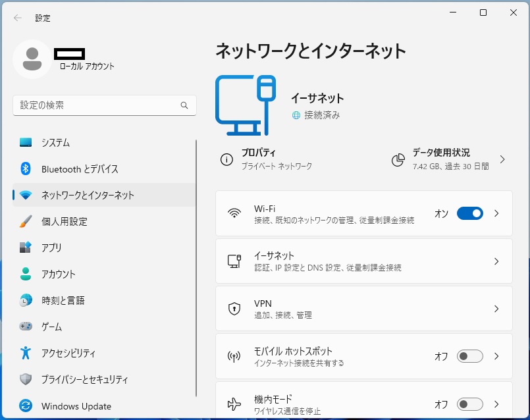
Task: Click the magnifier search icon
Action: [x=184, y=105]
